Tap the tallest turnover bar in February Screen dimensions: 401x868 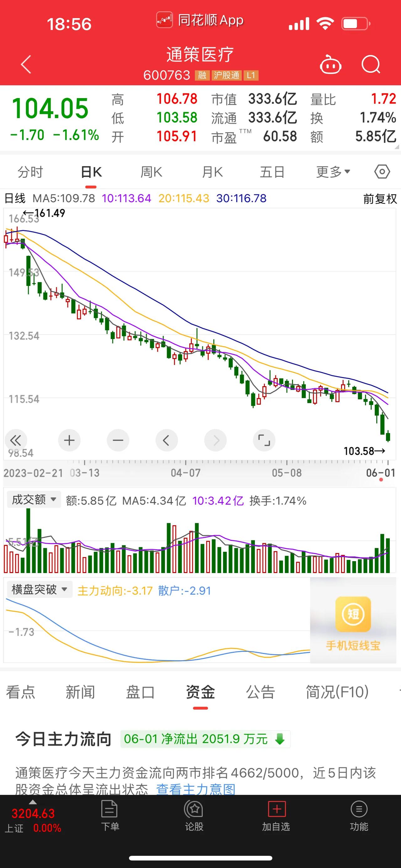(28, 540)
